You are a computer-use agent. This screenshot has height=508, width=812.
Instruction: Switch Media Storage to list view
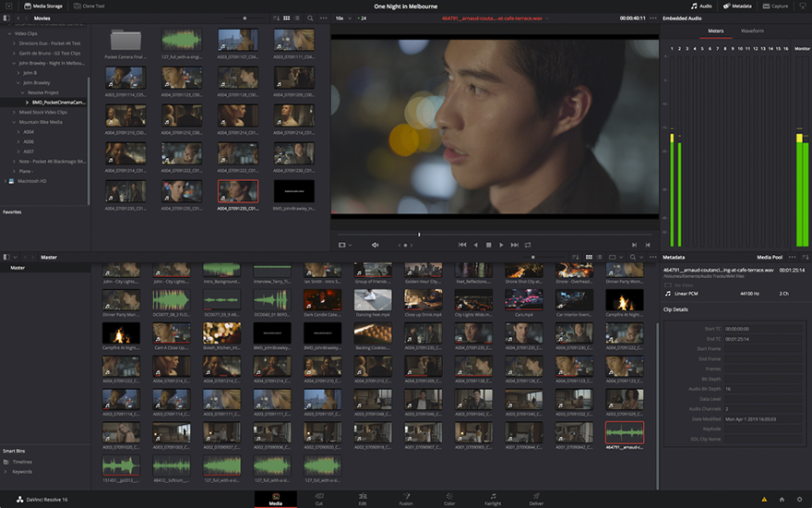point(297,18)
